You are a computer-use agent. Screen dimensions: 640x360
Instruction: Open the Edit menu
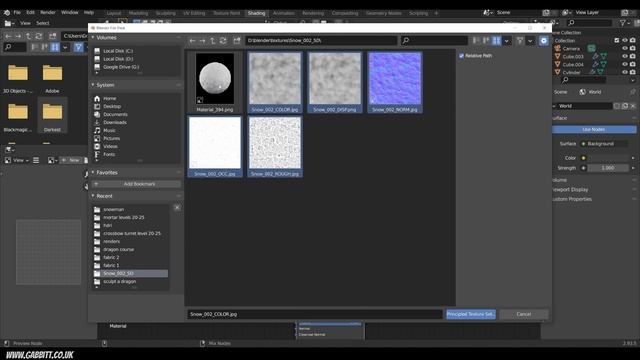click(x=31, y=13)
